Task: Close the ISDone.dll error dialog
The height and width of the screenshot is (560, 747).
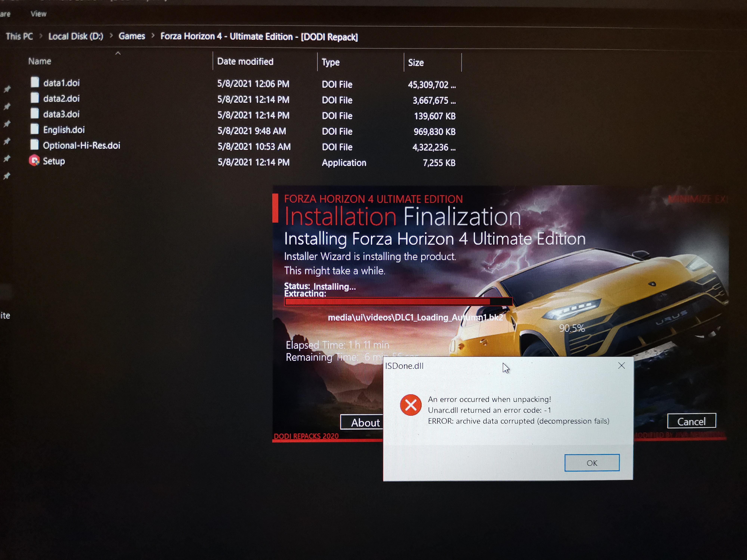Action: pos(621,365)
